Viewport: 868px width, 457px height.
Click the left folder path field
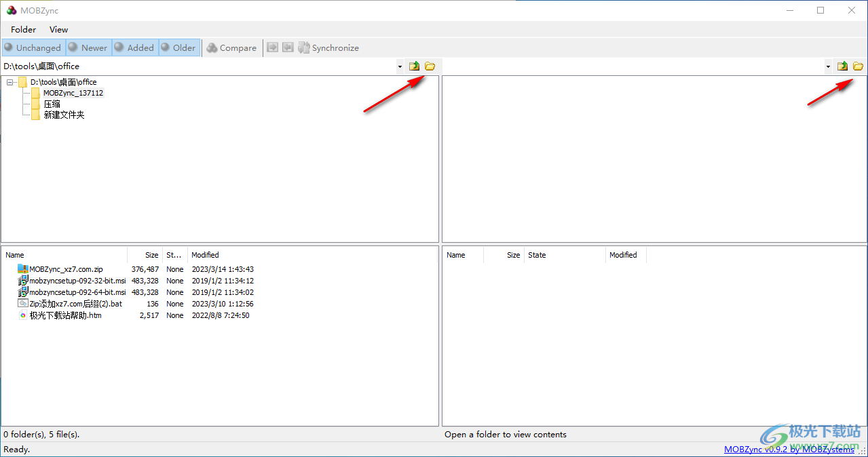(x=198, y=66)
